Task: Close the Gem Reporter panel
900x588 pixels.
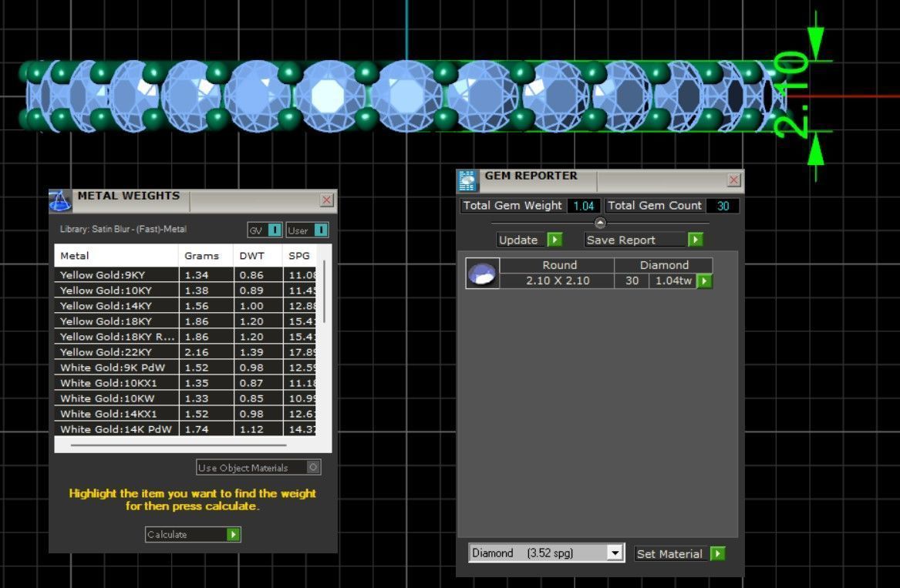Action: (x=733, y=180)
